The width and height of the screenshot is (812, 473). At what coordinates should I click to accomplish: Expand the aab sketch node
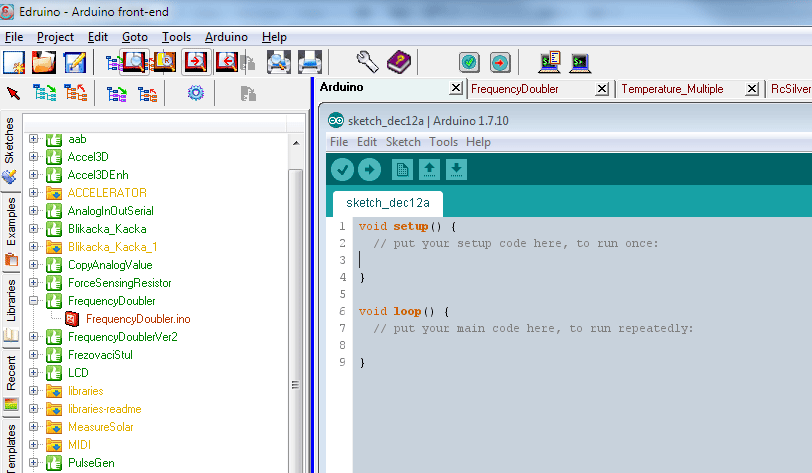click(x=34, y=139)
